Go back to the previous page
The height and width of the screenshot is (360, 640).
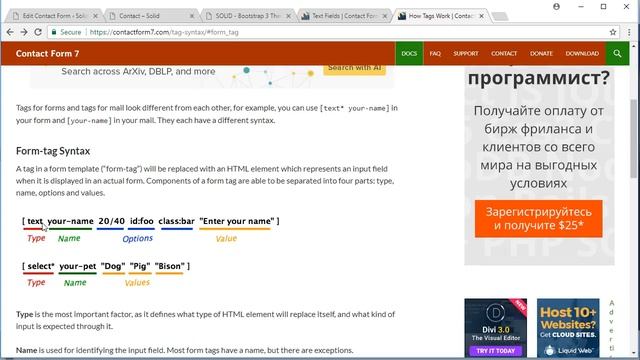coord(10,32)
